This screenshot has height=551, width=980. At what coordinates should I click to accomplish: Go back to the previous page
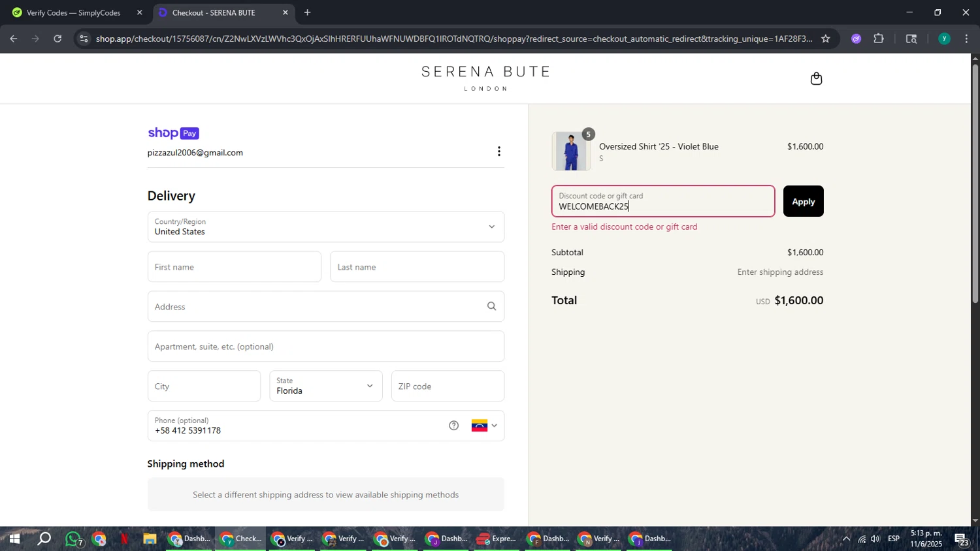pyautogui.click(x=13, y=39)
